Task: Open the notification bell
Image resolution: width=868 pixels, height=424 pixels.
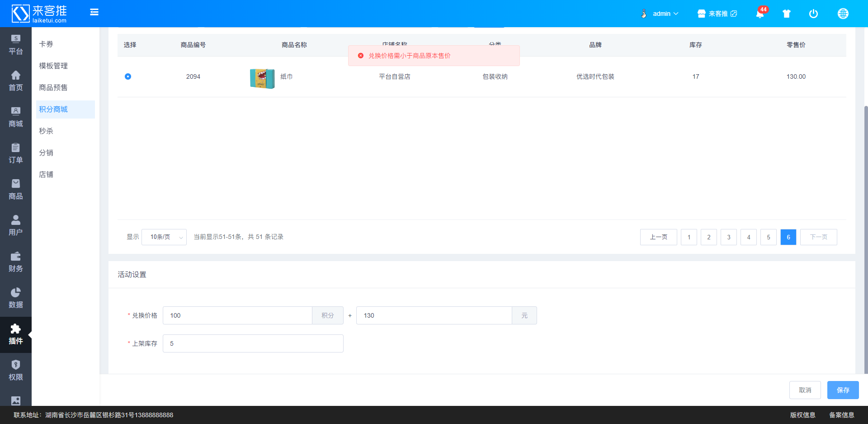Action: (x=760, y=14)
